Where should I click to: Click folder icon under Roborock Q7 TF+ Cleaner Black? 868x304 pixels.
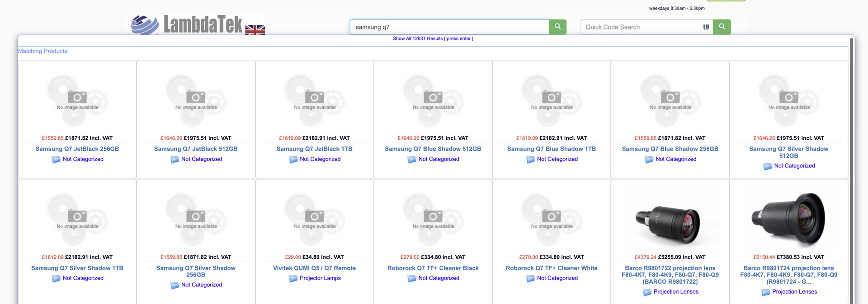pyautogui.click(x=412, y=278)
